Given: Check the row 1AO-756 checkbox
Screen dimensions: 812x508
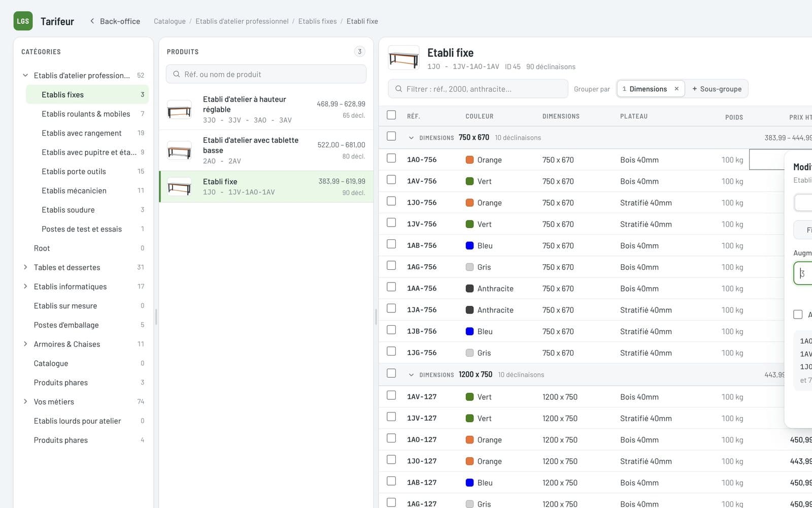Looking at the screenshot, I should (391, 158).
